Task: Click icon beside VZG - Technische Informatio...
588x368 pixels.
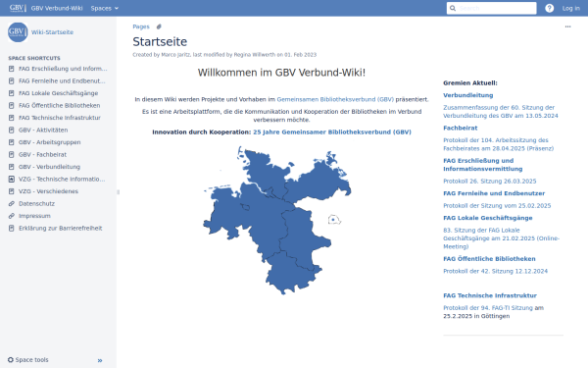Action: (11, 180)
